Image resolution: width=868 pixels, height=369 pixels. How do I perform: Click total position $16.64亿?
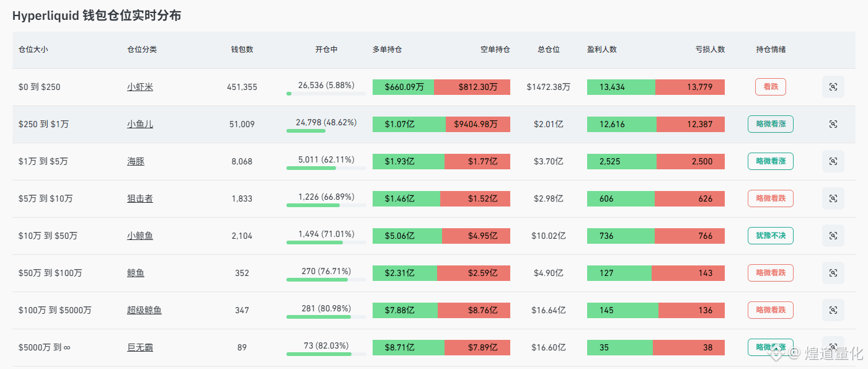point(549,310)
